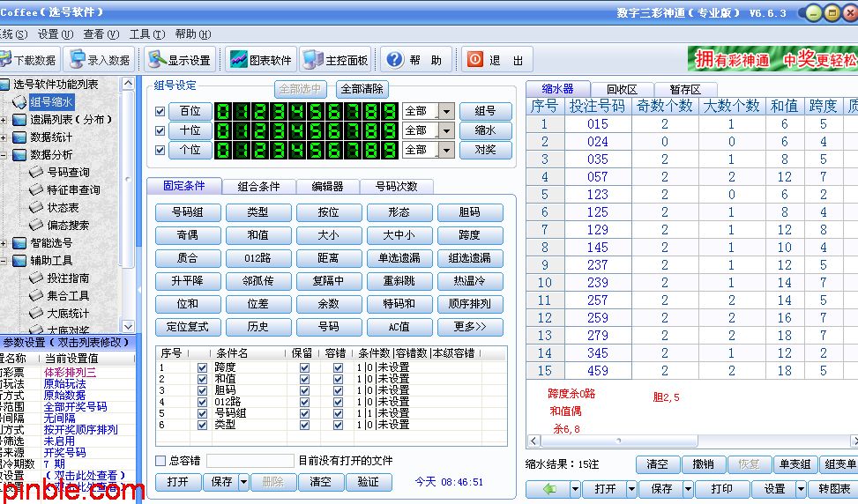Toggle the 类型 condition row checkbox
This screenshot has width=858, height=504.
pyautogui.click(x=202, y=425)
